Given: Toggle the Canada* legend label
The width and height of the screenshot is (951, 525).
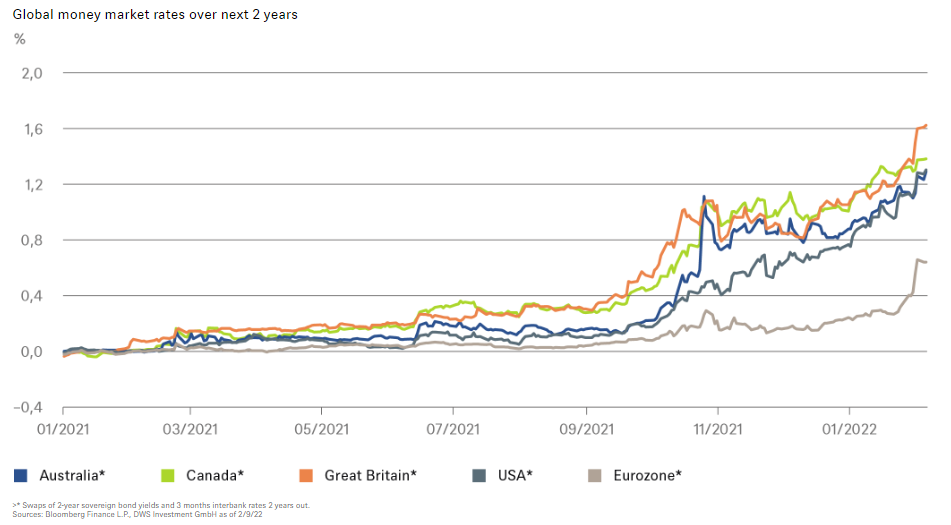Looking at the screenshot, I should tap(213, 474).
